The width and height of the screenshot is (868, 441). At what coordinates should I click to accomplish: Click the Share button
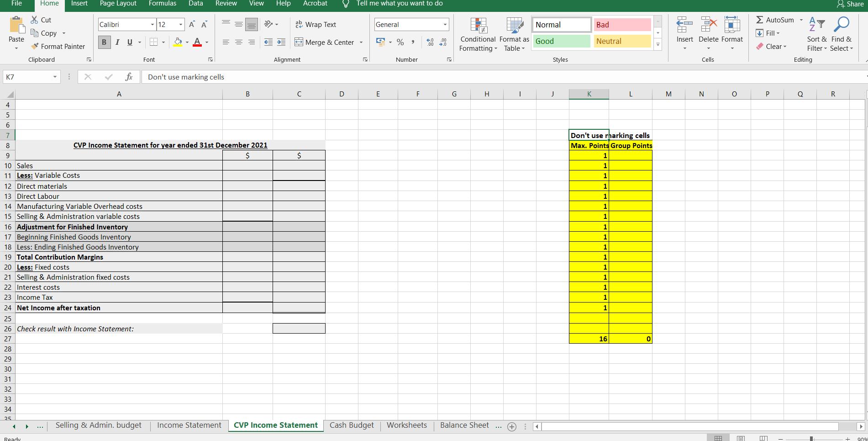[x=850, y=4]
